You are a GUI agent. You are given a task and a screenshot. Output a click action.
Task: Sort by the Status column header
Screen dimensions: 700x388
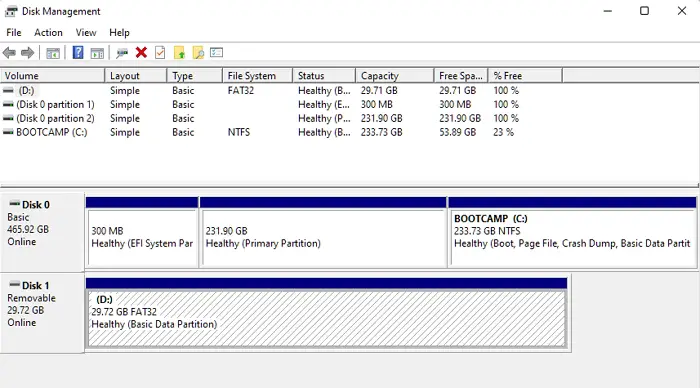(x=324, y=76)
